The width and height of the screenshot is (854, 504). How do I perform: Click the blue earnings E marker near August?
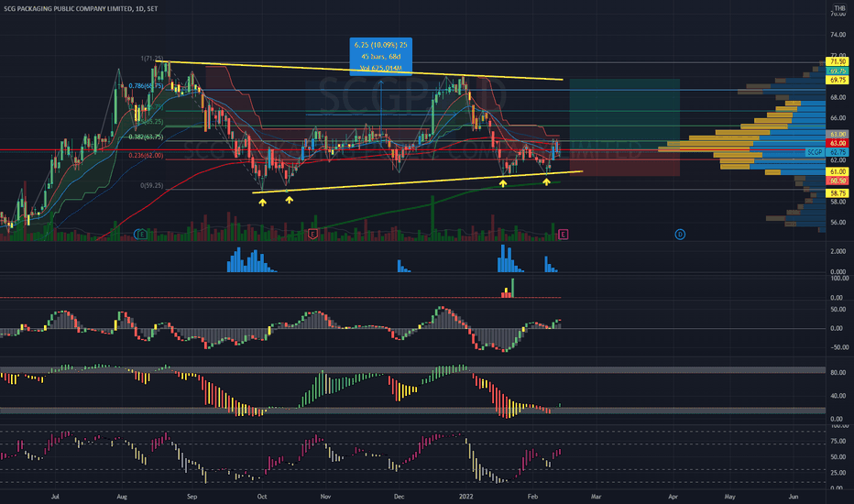click(x=141, y=235)
